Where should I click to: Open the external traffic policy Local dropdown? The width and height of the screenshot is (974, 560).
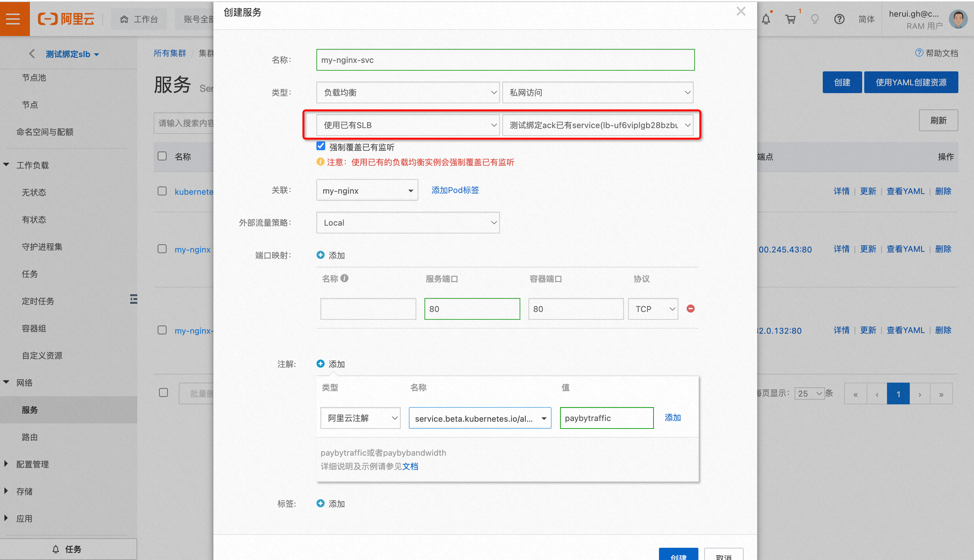pos(408,223)
